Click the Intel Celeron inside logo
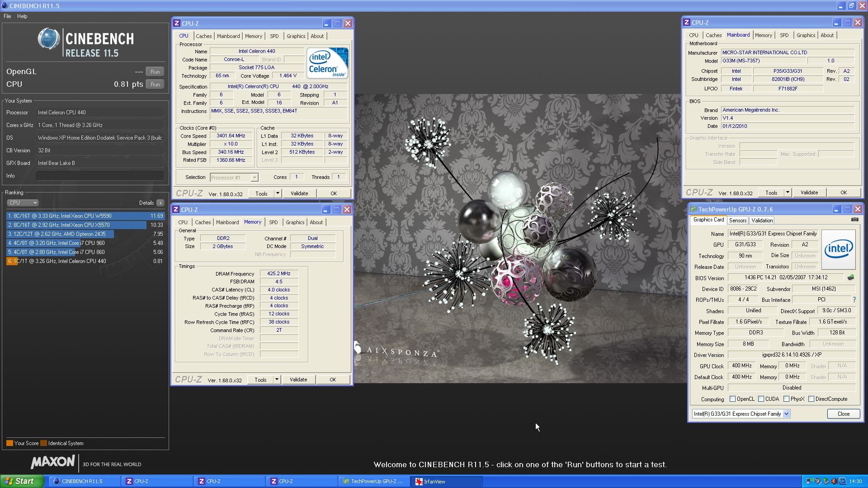Image resolution: width=868 pixels, height=488 pixels. click(327, 63)
